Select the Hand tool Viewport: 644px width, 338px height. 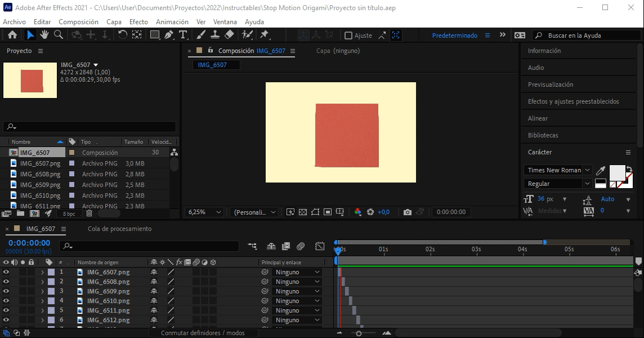tap(44, 35)
